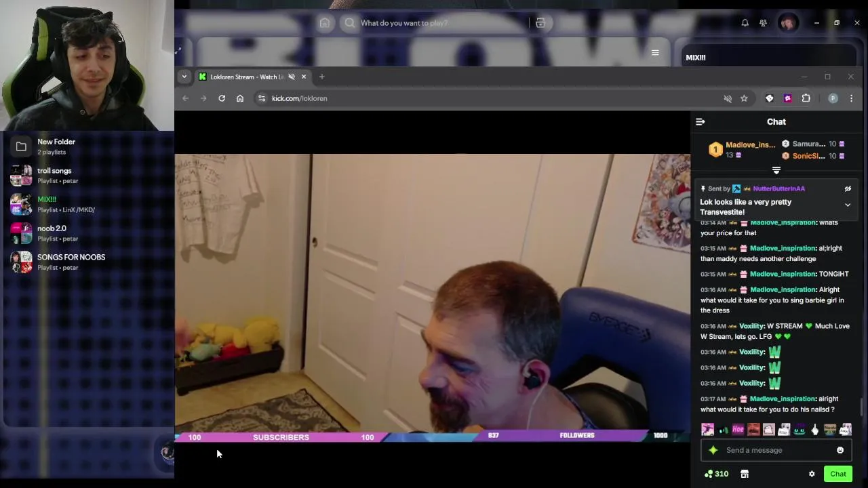This screenshot has height=488, width=868.
Task: Click the kick.com/lokloren address bar
Action: (x=502, y=98)
